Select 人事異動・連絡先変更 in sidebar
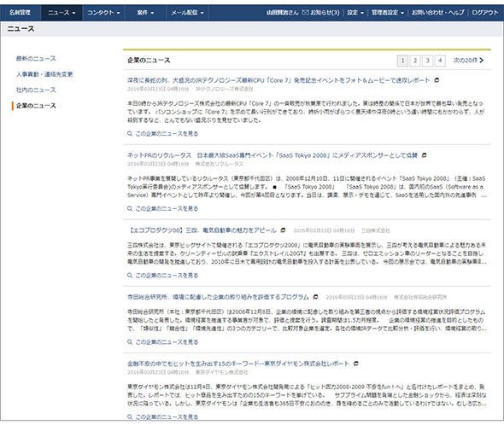This screenshot has height=425, width=504. [x=44, y=74]
